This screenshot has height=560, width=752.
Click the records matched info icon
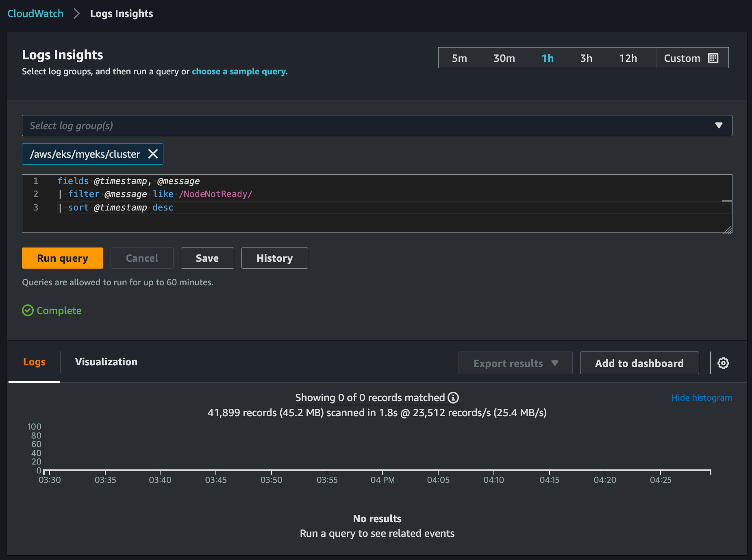click(453, 397)
